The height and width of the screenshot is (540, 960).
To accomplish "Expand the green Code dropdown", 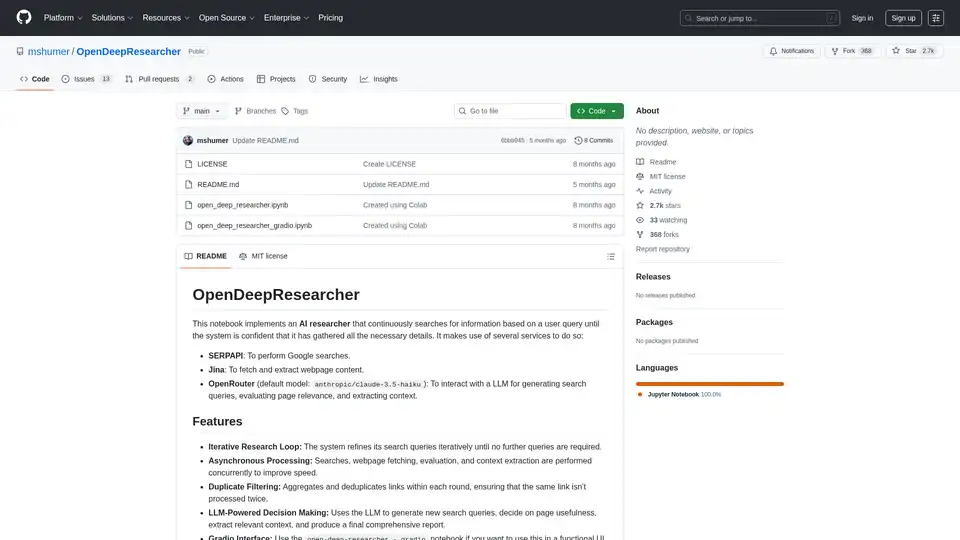I will [597, 111].
